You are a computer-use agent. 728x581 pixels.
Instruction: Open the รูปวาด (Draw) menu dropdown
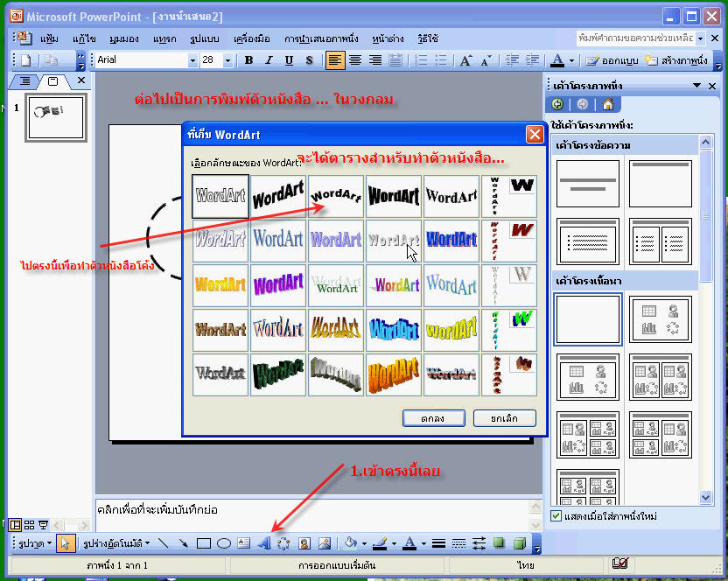[35, 542]
